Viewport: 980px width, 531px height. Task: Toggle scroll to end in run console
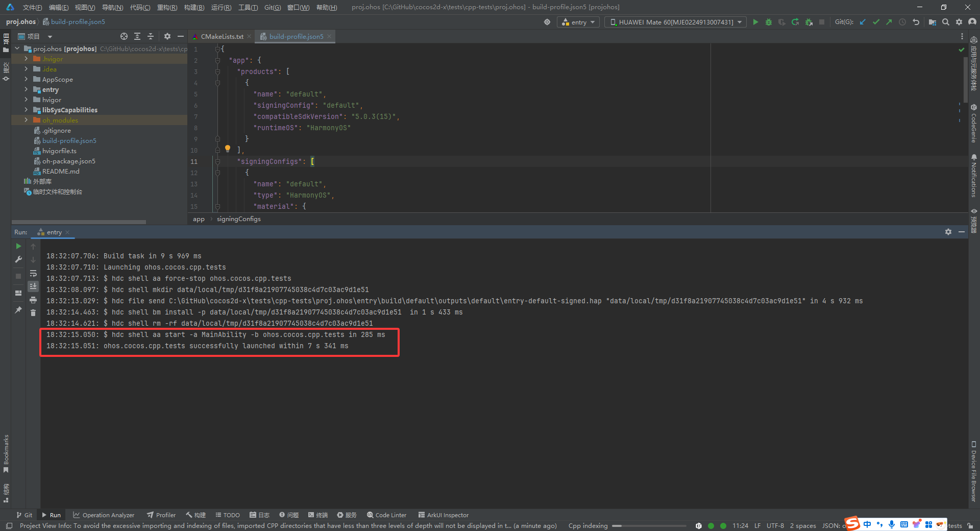pyautogui.click(x=33, y=286)
